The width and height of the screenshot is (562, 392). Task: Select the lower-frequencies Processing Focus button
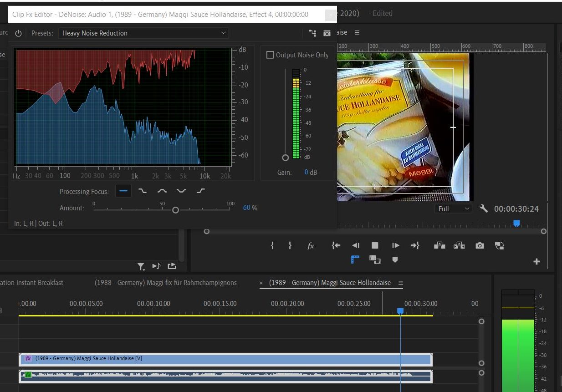tap(143, 191)
